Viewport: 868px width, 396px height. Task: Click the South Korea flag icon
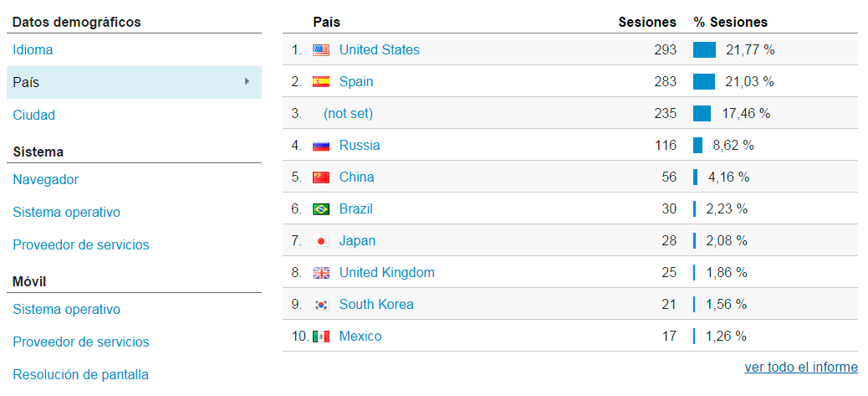[321, 305]
